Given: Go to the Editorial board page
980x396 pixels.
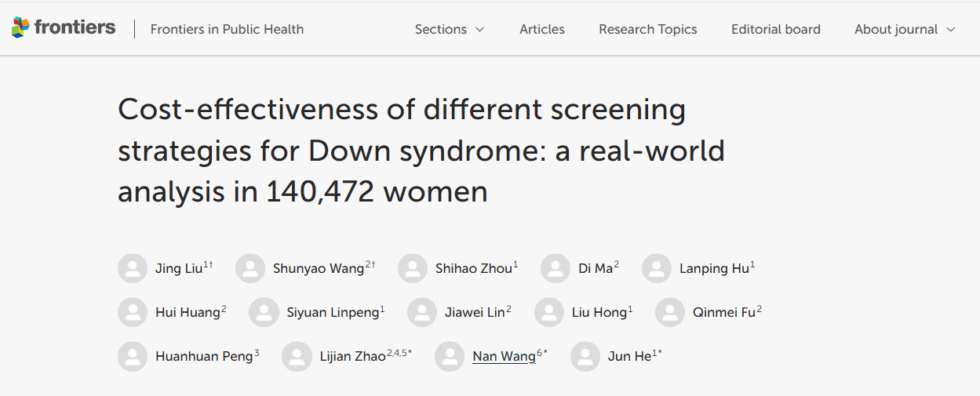Looking at the screenshot, I should tap(775, 29).
